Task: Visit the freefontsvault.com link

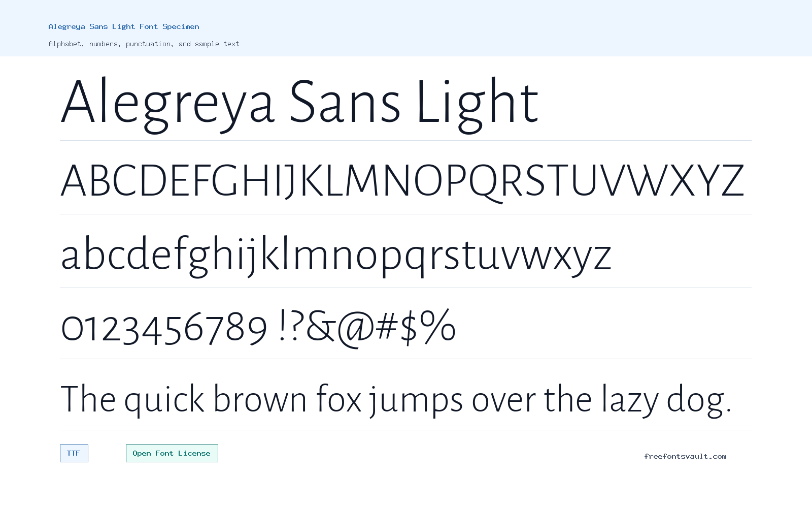Action: click(685, 456)
